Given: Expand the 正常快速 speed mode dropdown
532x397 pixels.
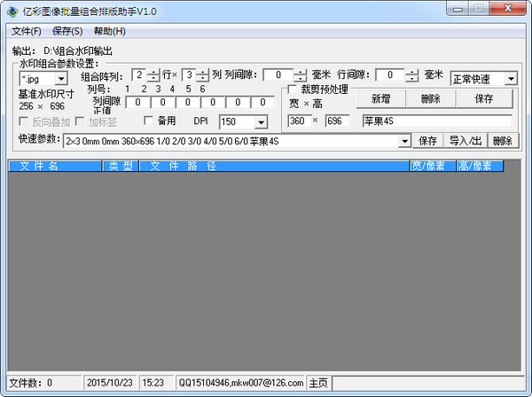Looking at the screenshot, I should [x=511, y=79].
